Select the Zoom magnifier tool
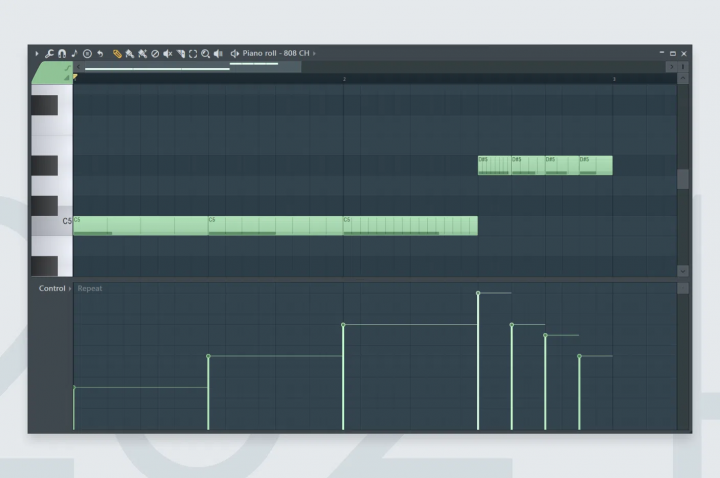The image size is (720, 478). coord(205,54)
